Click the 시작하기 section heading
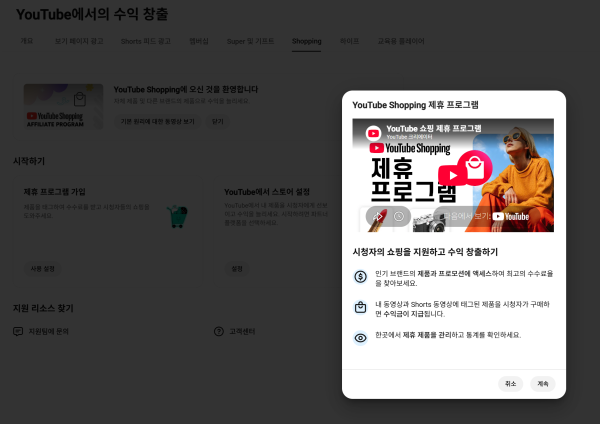 pyautogui.click(x=29, y=161)
